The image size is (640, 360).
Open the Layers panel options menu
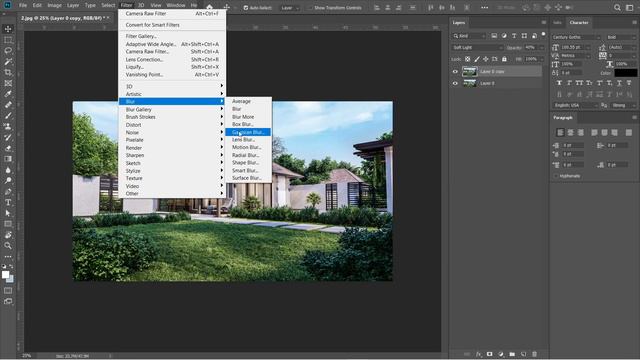543,22
